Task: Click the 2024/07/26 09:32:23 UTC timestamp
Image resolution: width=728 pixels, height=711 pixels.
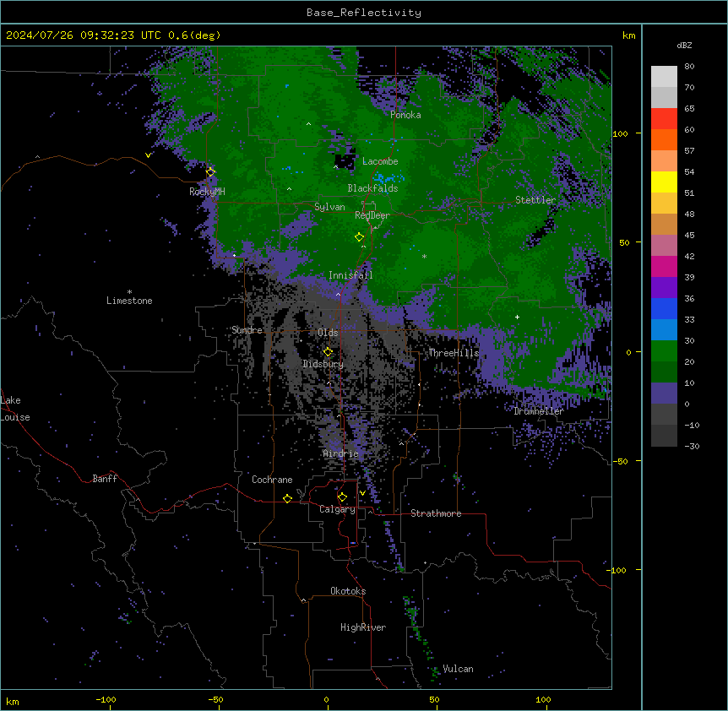Action: coord(83,35)
